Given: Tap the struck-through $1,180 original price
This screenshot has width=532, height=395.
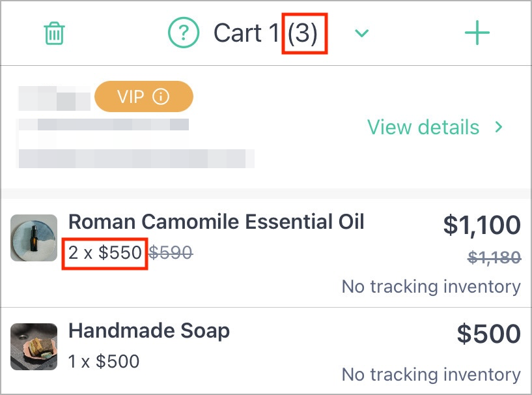Looking at the screenshot, I should click(494, 257).
